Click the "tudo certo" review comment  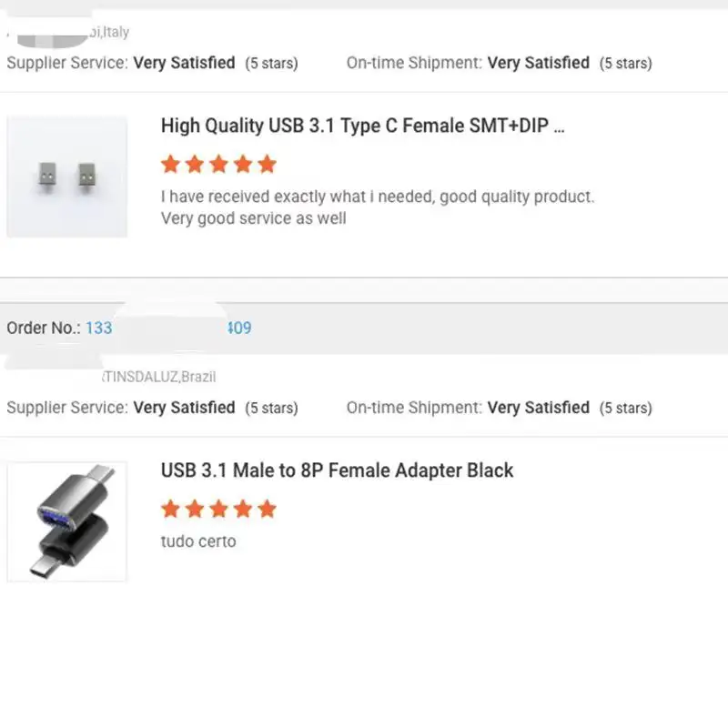198,541
